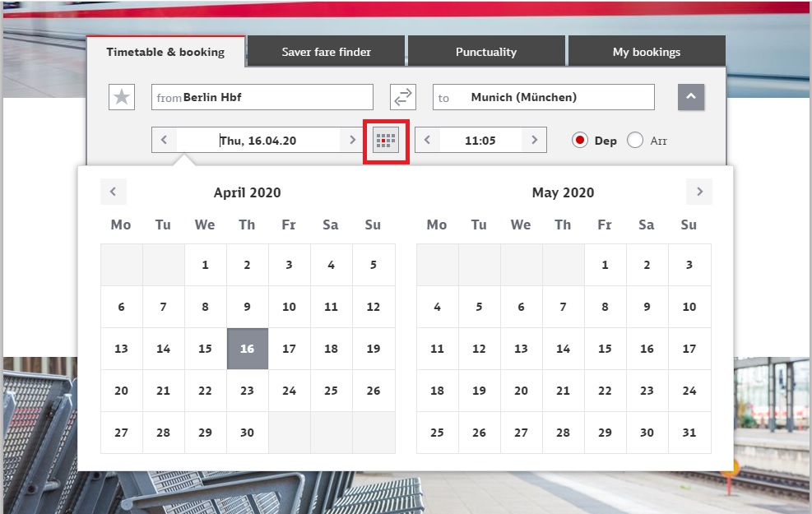Pick May 1 from the calendar
Image resolution: width=812 pixels, height=514 pixels.
click(x=605, y=264)
